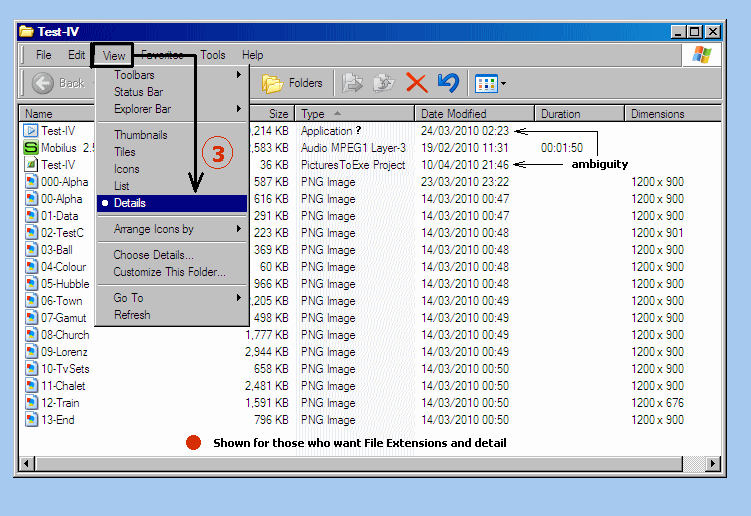The width and height of the screenshot is (751, 516).
Task: Open the Views button dropdown arrow
Action: click(x=503, y=84)
